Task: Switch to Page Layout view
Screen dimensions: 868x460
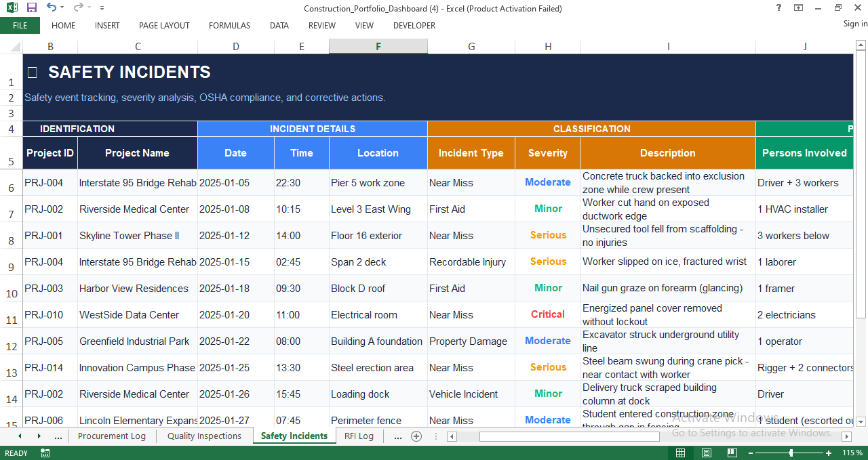Action: pyautogui.click(x=706, y=453)
